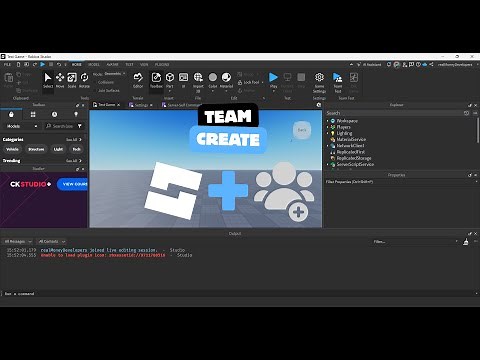Switch to the HOME ribbon tab
This screenshot has width=480, height=360.
click(x=77, y=64)
